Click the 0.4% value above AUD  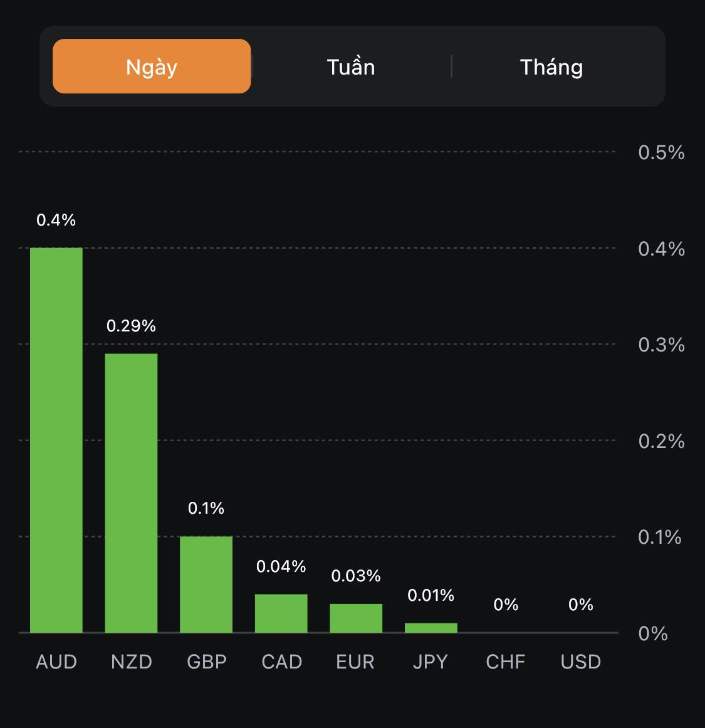click(x=56, y=220)
